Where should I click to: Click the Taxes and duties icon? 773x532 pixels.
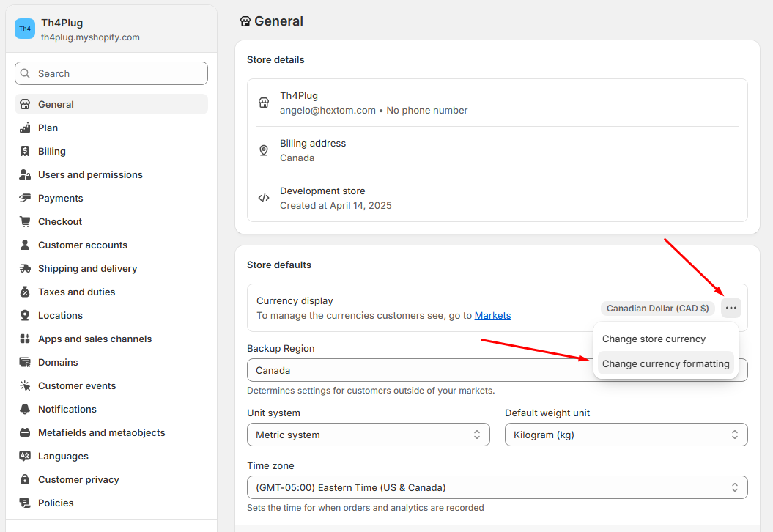25,292
